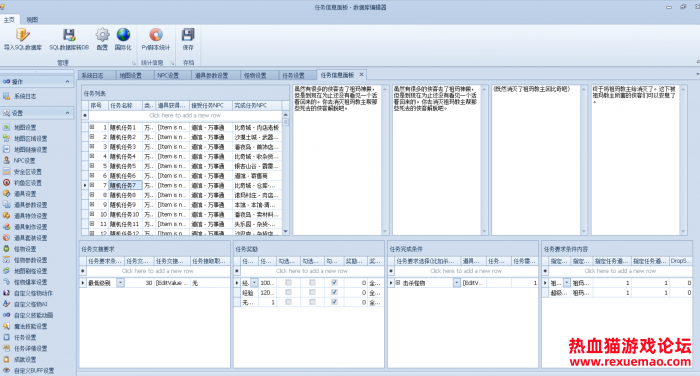
Task: Click add new row in 任务完成条件
Action: (x=466, y=271)
